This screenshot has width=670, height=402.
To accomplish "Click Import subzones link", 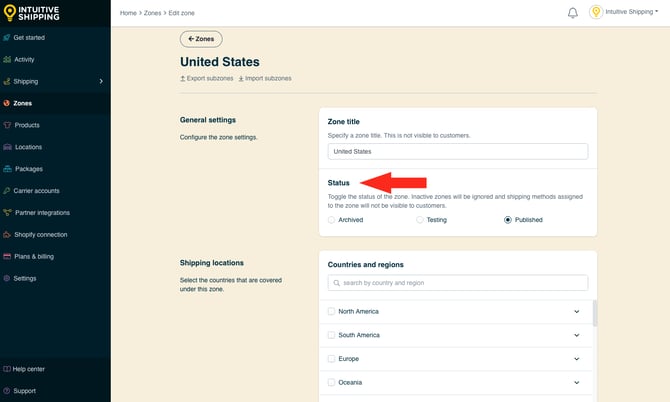I will [265, 79].
